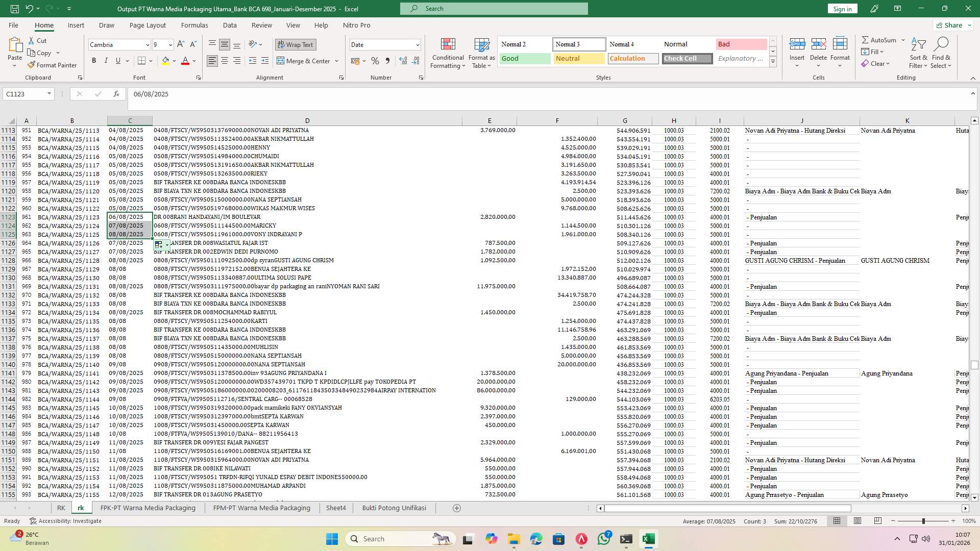Toggle underline formatting

coord(117,60)
